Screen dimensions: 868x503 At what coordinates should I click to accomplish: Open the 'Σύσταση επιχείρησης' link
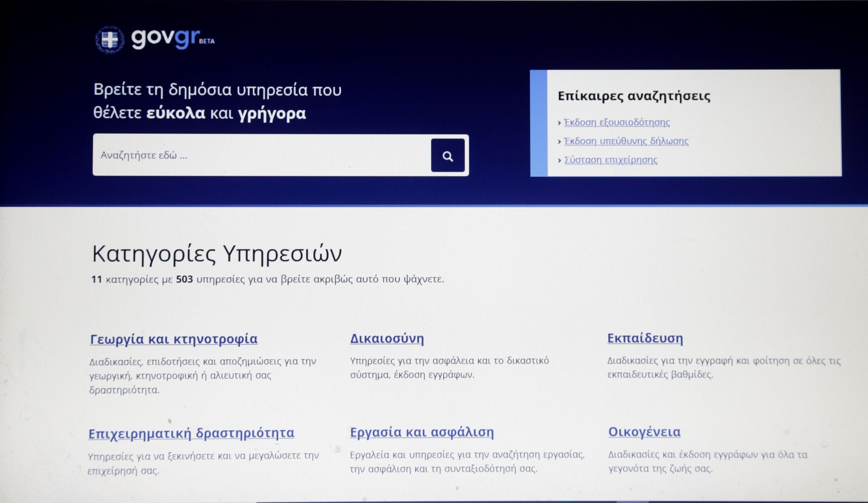point(611,160)
